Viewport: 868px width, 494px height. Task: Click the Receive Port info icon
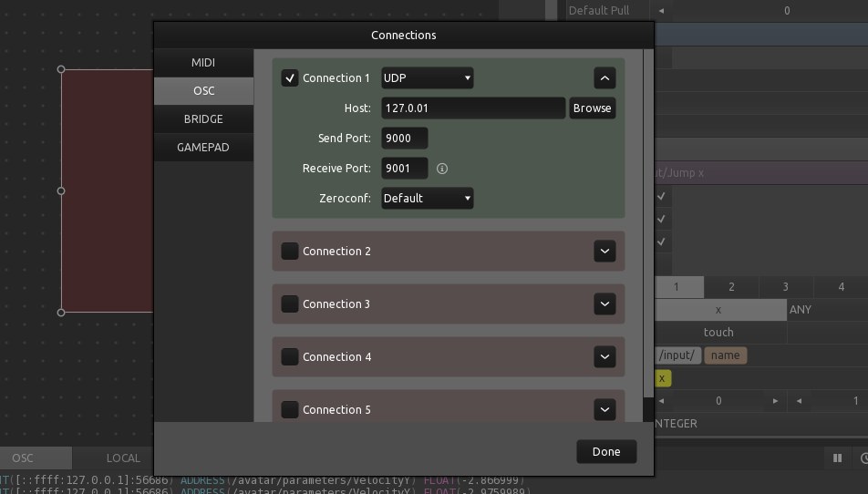pyautogui.click(x=442, y=169)
